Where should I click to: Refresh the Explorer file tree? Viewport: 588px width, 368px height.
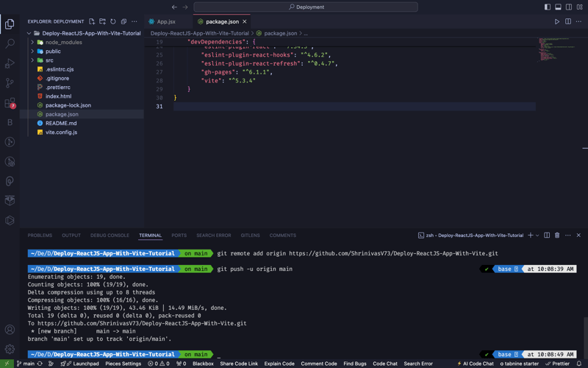113,21
